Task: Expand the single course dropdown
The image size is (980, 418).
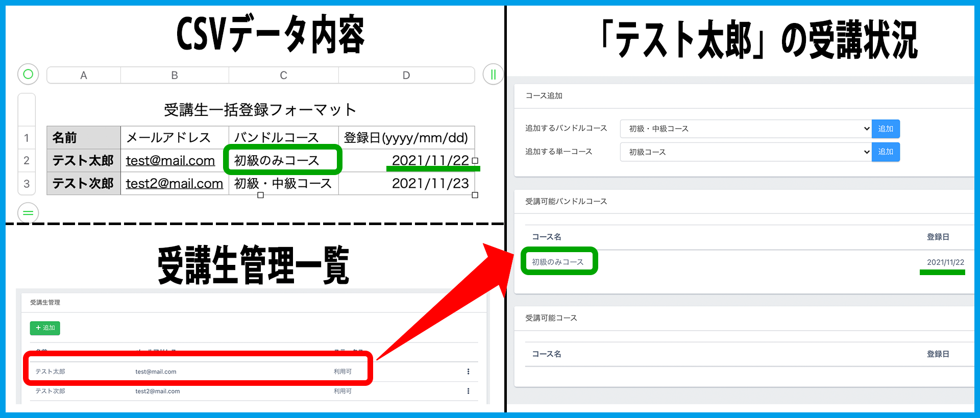Action: (x=745, y=152)
